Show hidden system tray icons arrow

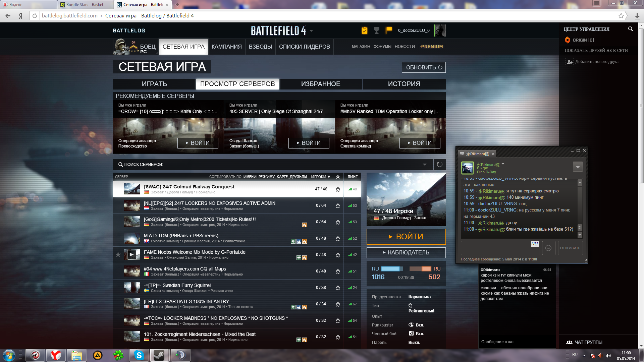(584, 355)
